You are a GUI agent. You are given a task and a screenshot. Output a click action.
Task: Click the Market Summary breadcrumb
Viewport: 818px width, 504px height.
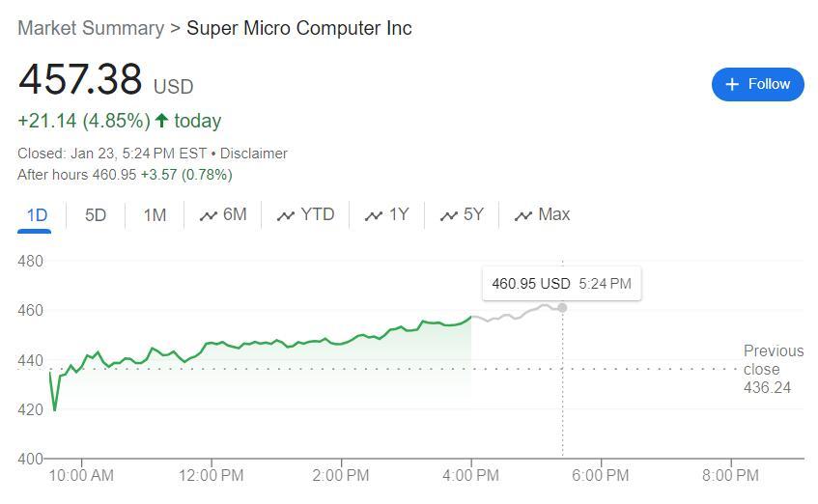91,28
